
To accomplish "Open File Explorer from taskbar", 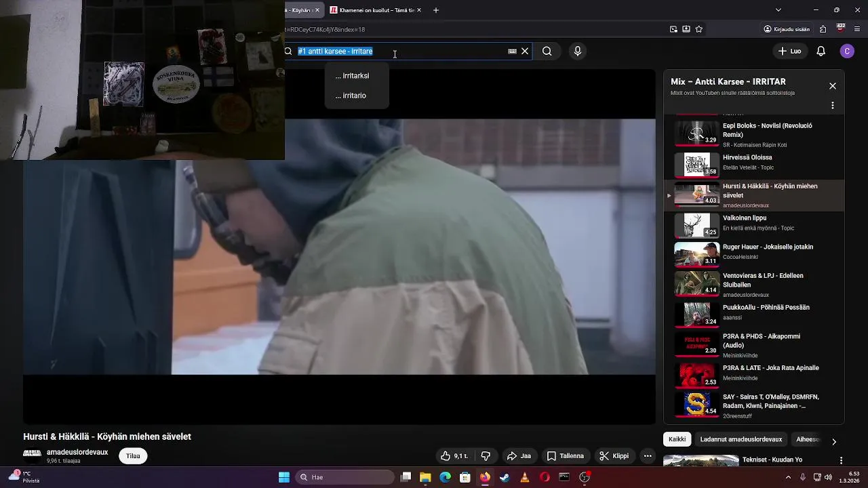I will click(x=425, y=477).
